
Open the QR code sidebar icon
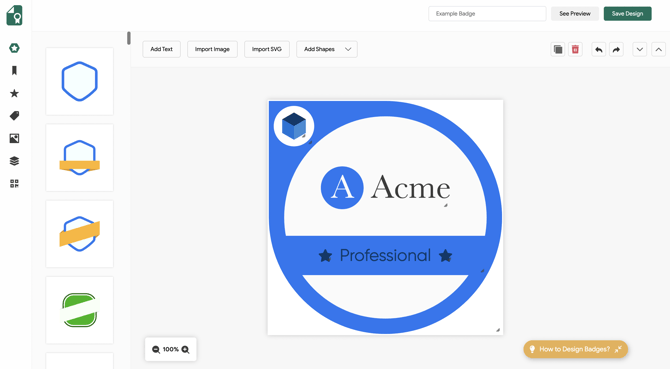point(14,184)
